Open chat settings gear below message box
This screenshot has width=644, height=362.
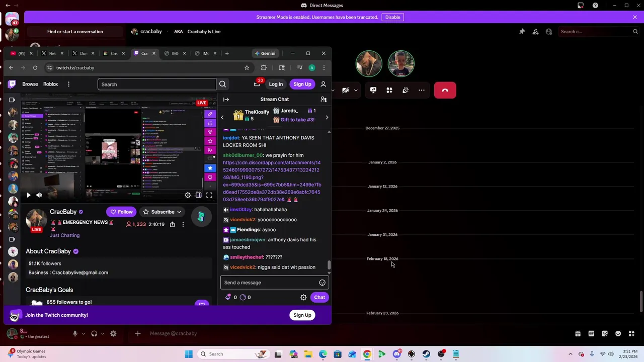pyautogui.click(x=303, y=297)
